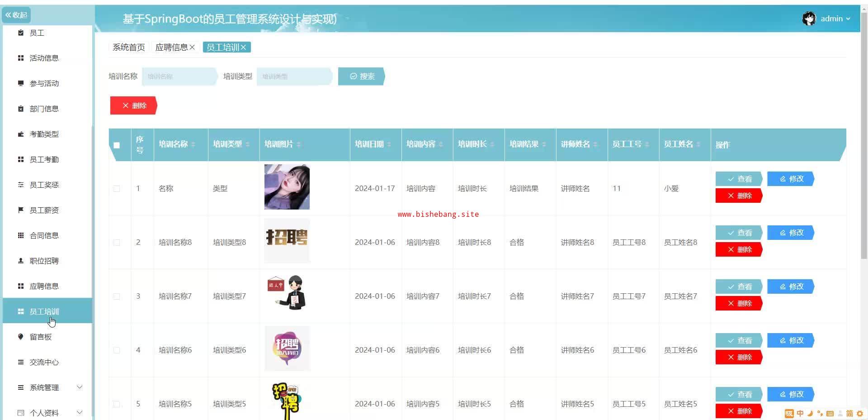868x420 pixels.
Task: Sort by 员工姓名 column arrows
Action: 698,144
